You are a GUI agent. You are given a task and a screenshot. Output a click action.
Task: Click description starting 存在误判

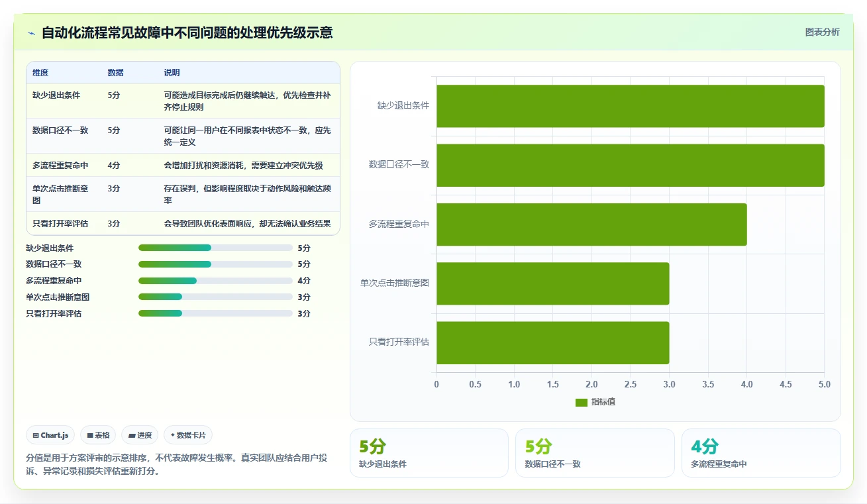(x=248, y=194)
